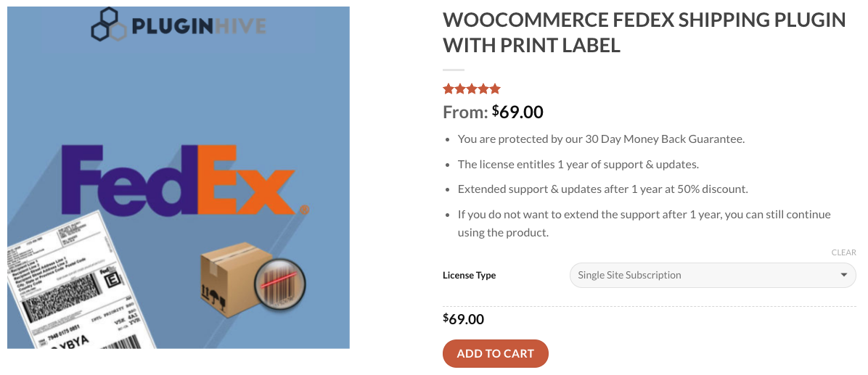Image resolution: width=868 pixels, height=375 pixels.
Task: Click the $69.00 price above Add to Cart
Action: point(464,319)
